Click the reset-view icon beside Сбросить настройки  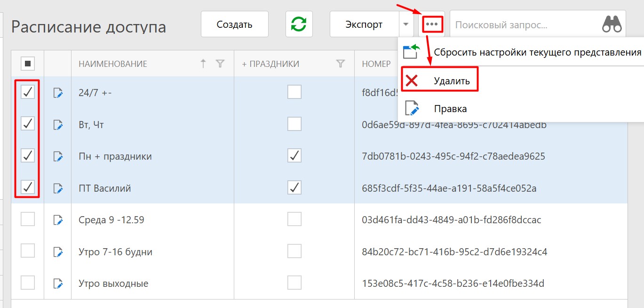click(411, 52)
